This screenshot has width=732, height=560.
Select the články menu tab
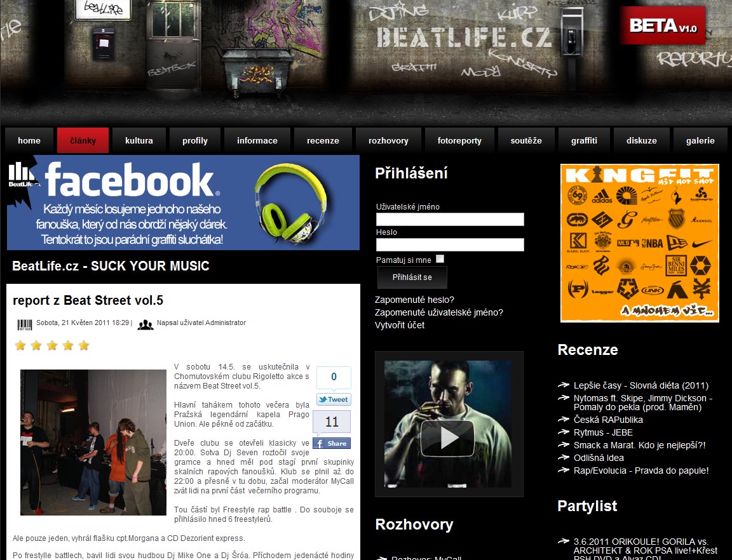click(83, 140)
